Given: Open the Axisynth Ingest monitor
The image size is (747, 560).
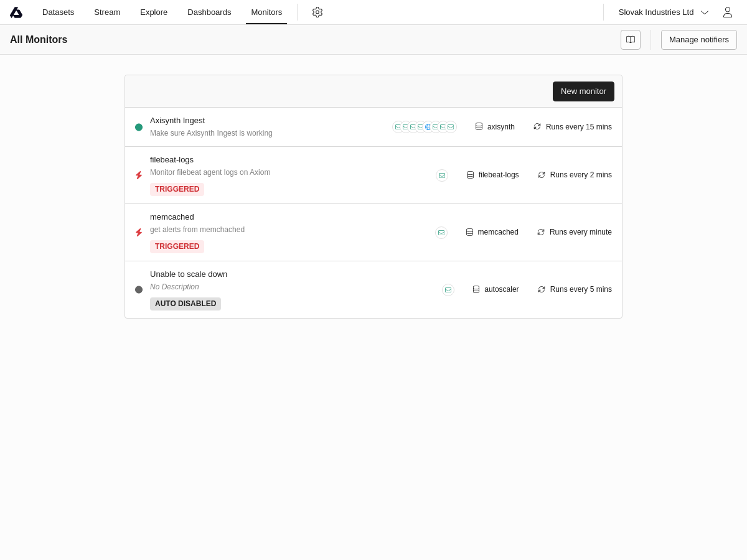Looking at the screenshot, I should click(177, 121).
